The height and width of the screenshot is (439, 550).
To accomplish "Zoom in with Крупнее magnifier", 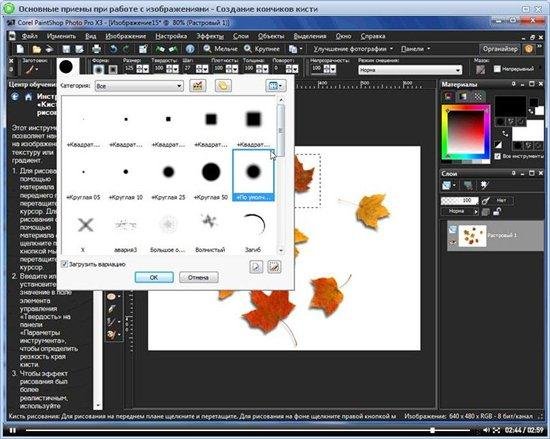I will click(x=262, y=49).
